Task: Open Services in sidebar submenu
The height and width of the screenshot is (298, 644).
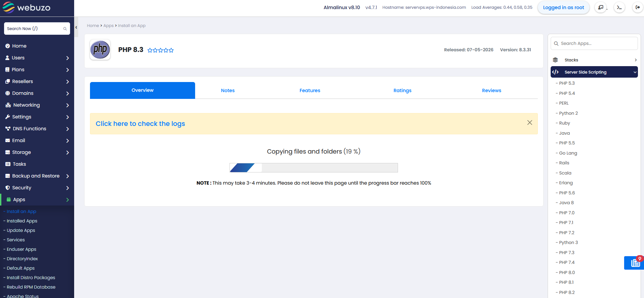Action: 16,240
